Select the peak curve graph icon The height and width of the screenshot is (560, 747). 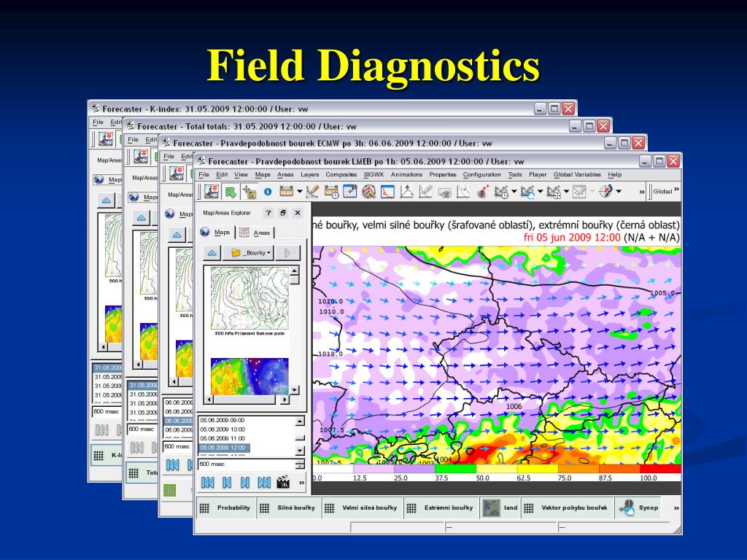click(406, 192)
